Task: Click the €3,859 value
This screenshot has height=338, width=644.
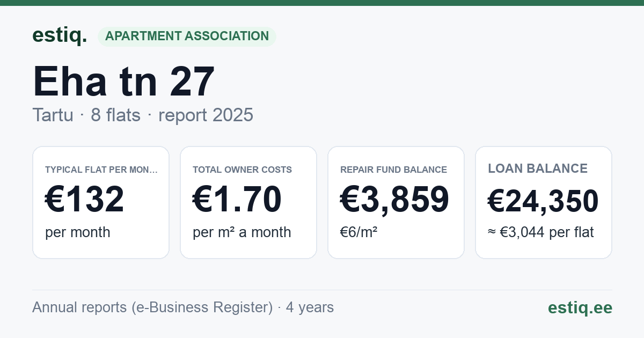Action: click(x=395, y=200)
